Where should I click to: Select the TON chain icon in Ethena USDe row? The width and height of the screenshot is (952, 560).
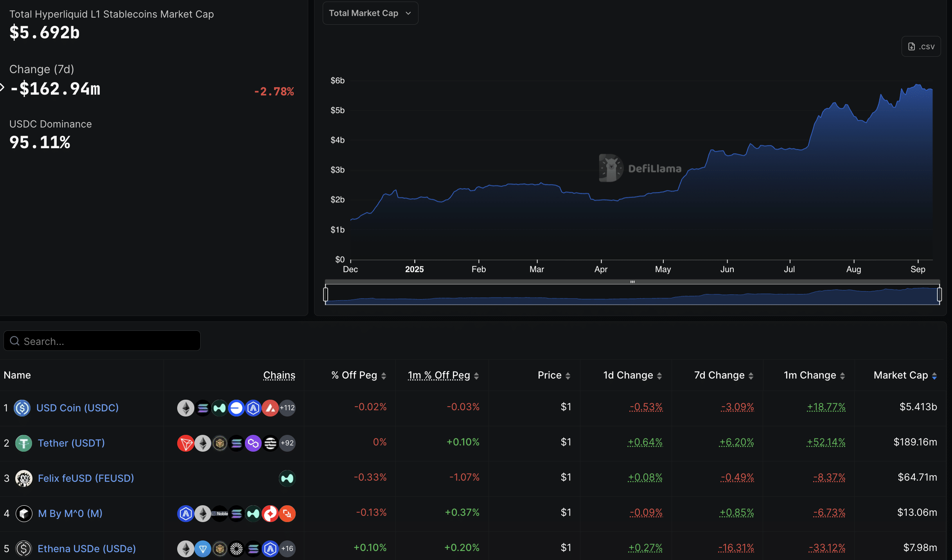click(x=203, y=548)
